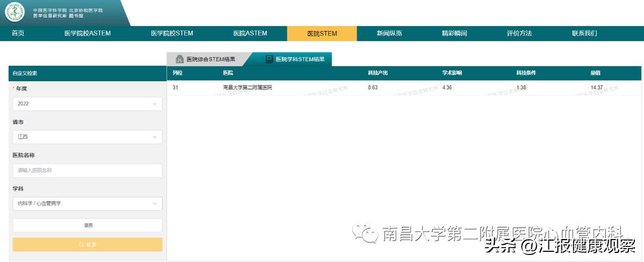Focus the 医院名称 hospital name input
This screenshot has height=262, width=644.
click(87, 170)
